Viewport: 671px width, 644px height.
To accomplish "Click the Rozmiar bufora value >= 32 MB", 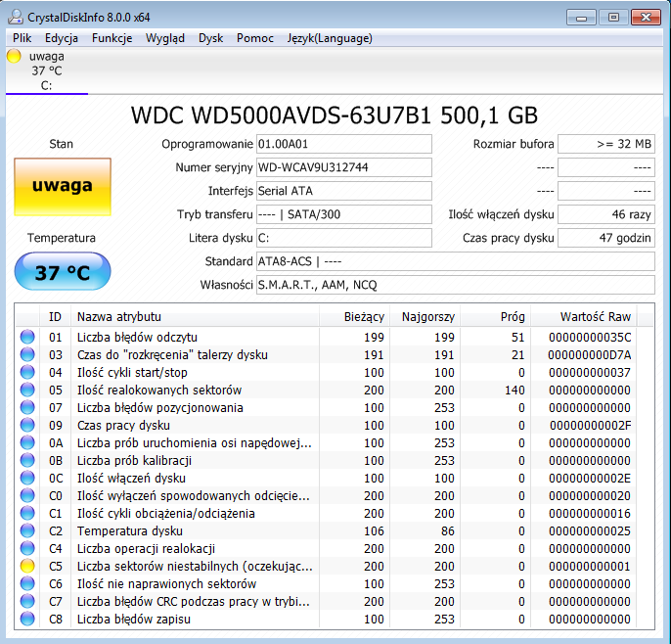I will (606, 144).
